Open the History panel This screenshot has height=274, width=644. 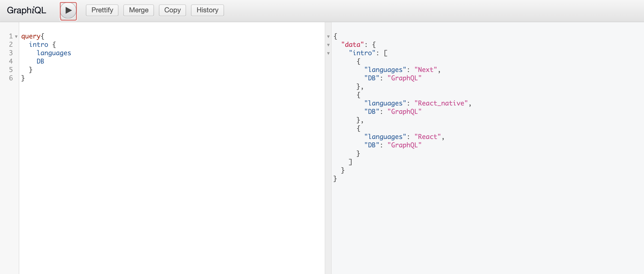click(x=207, y=10)
